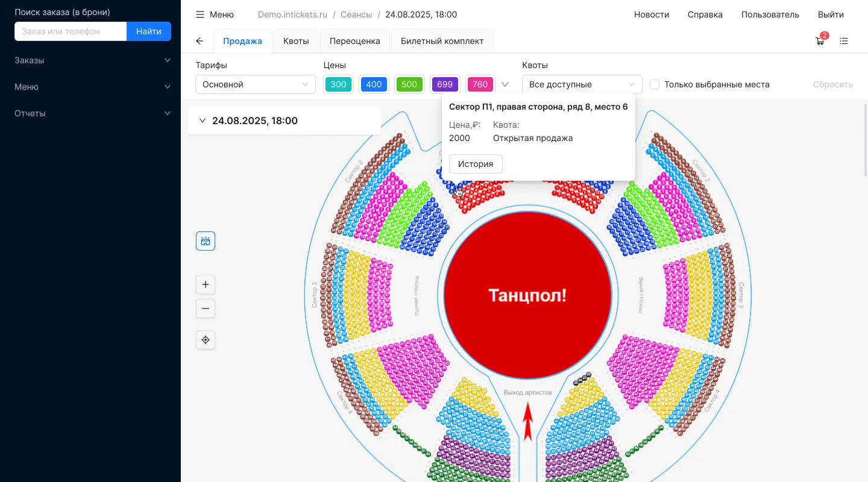Click the zoom in plus button
Image resolution: width=868 pixels, height=482 pixels.
pos(206,284)
